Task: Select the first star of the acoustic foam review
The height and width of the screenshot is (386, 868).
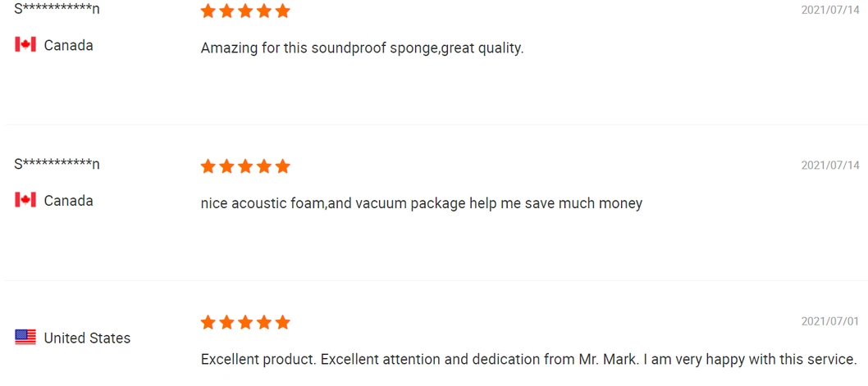Action: click(208, 167)
